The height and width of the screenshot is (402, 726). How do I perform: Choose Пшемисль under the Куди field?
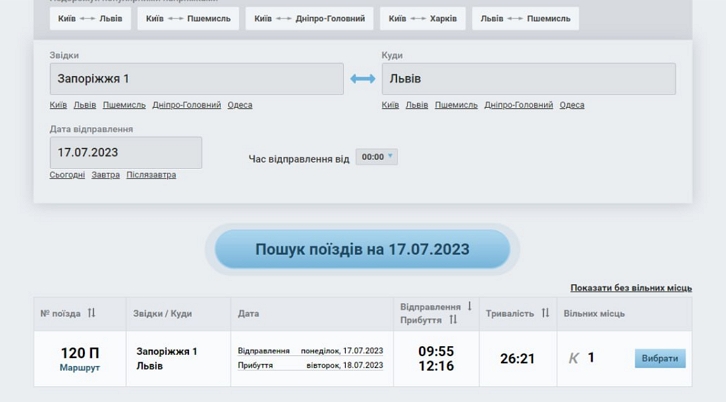click(456, 105)
